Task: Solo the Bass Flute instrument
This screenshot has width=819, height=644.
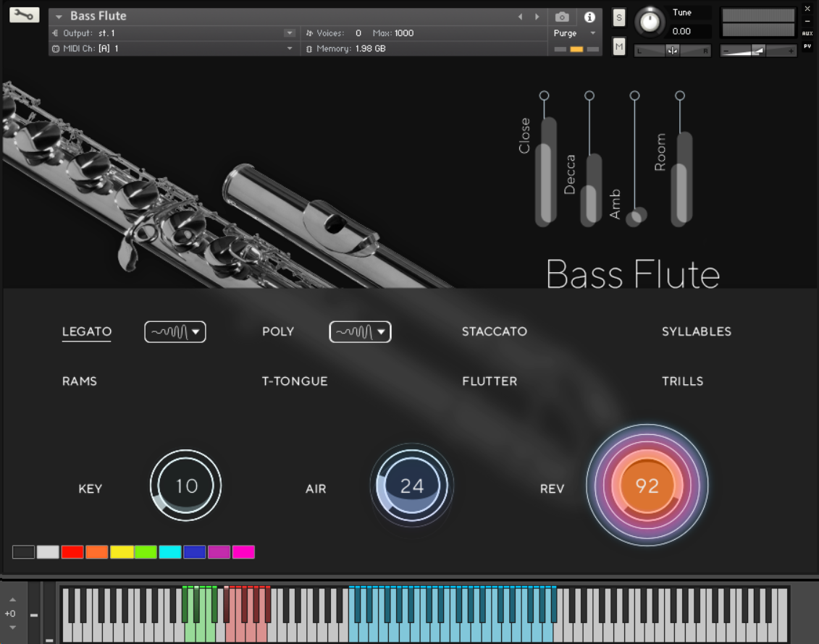Action: pos(618,18)
